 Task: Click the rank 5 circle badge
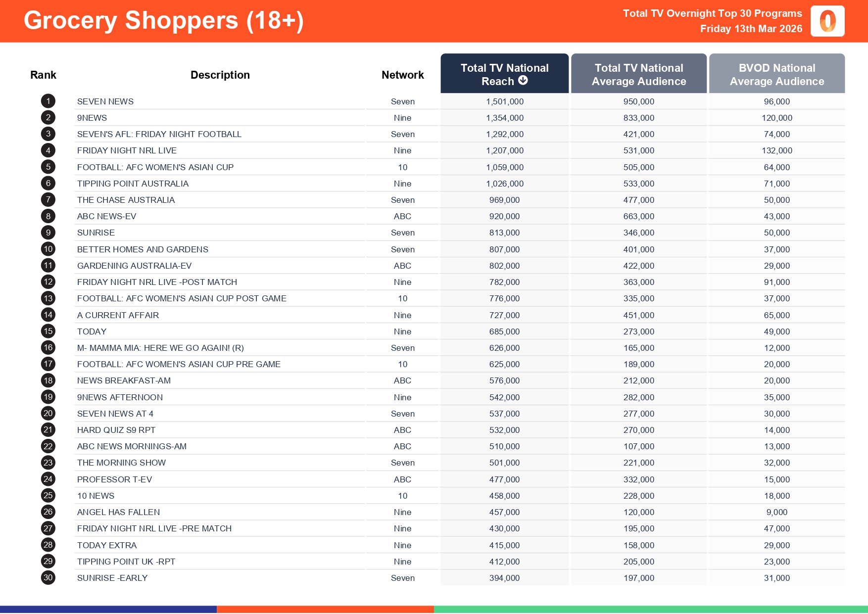(48, 167)
